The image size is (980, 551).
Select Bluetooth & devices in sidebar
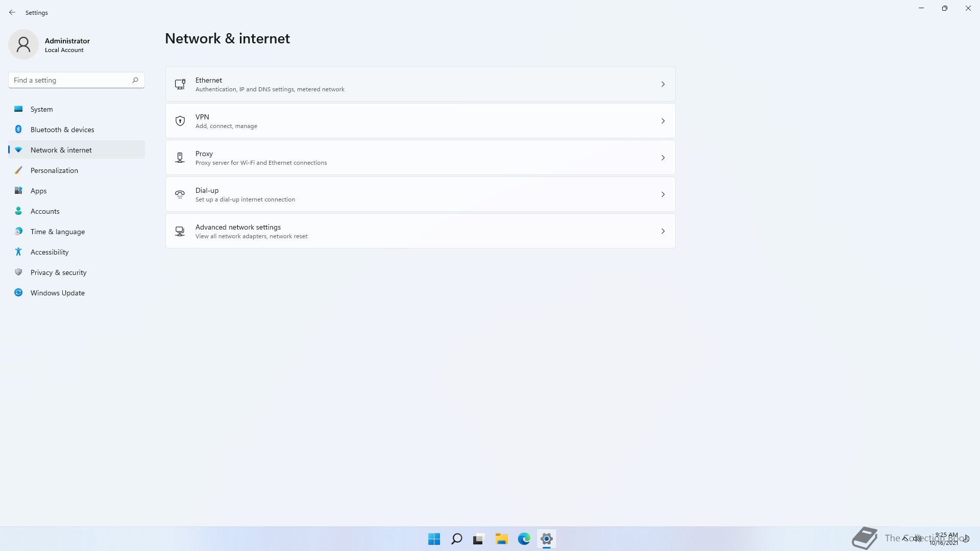[x=77, y=130]
